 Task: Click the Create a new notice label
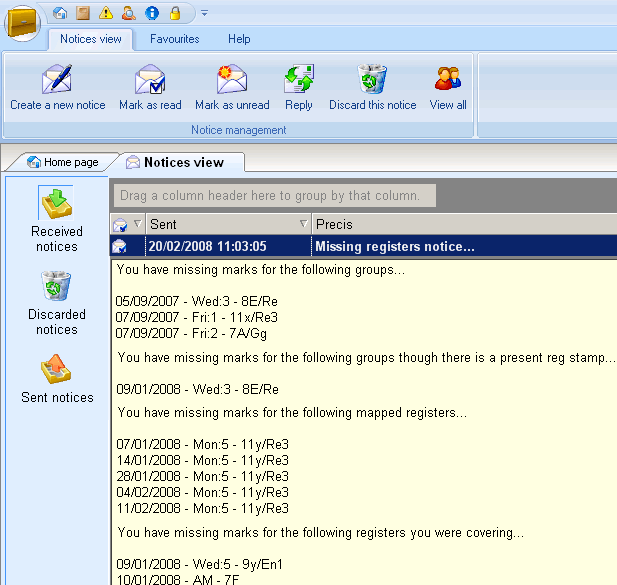tap(58, 105)
